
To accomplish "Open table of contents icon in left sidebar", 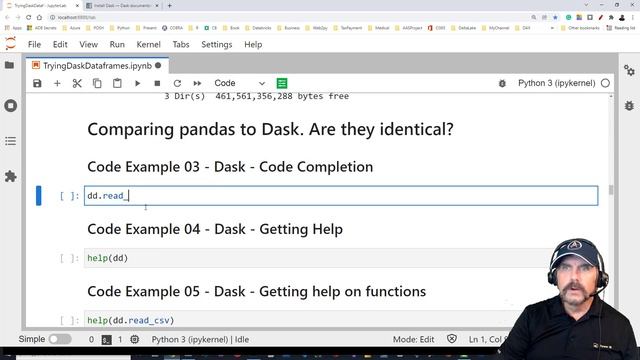I will [x=11, y=141].
